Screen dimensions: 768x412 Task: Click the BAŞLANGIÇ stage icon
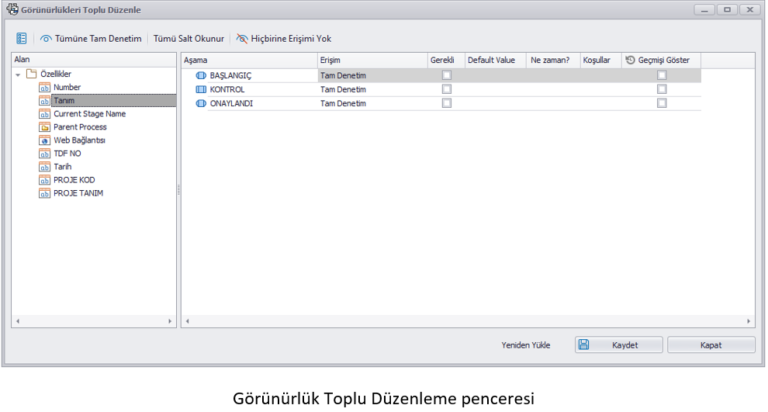click(201, 75)
